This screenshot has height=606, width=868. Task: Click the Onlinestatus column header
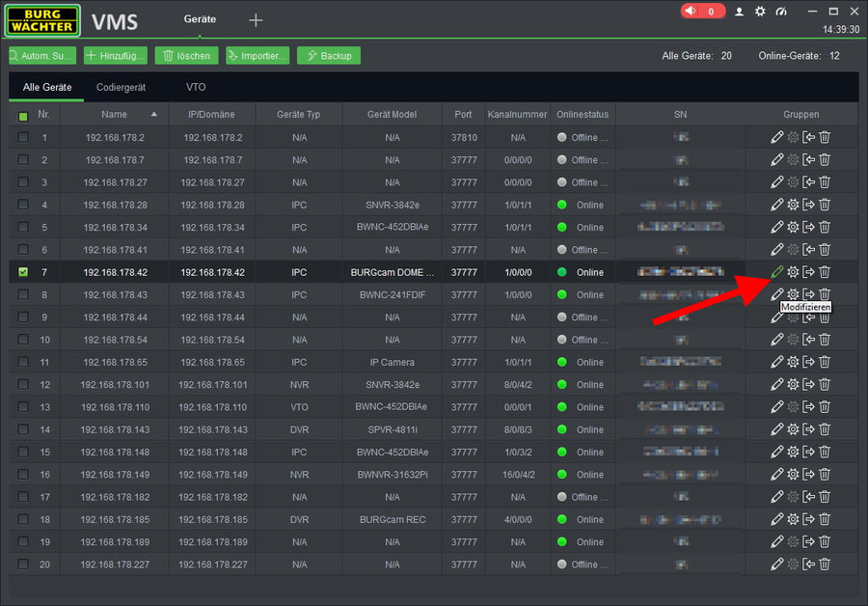583,115
